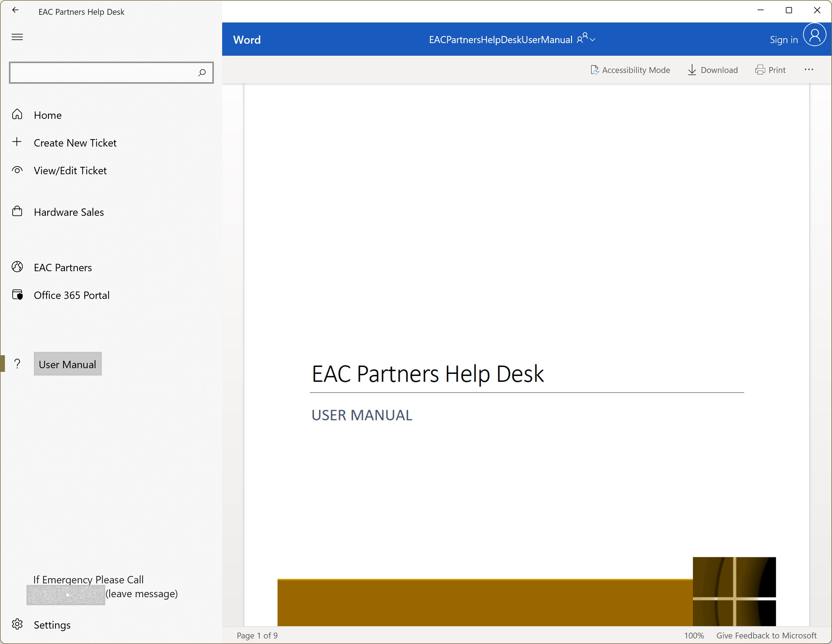Viewport: 832px width, 644px height.
Task: Click the question mark help icon
Action: point(17,364)
